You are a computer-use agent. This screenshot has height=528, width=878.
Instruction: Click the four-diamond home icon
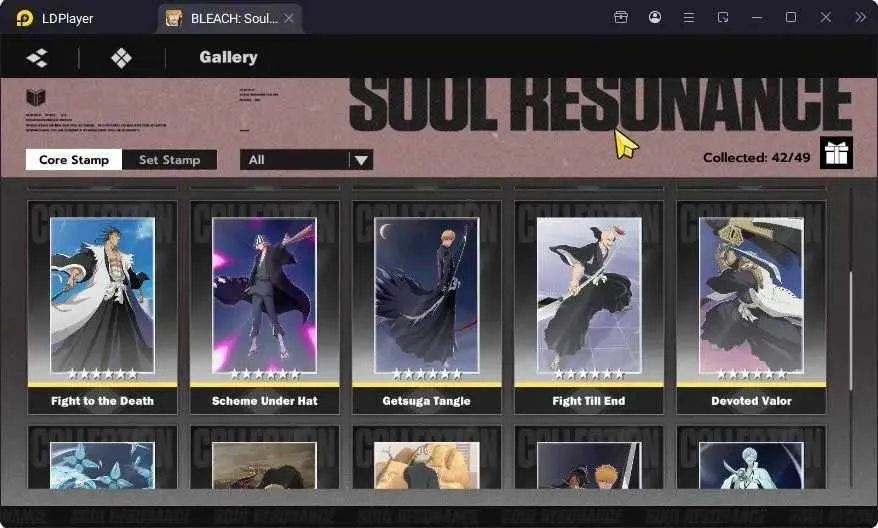(x=122, y=58)
